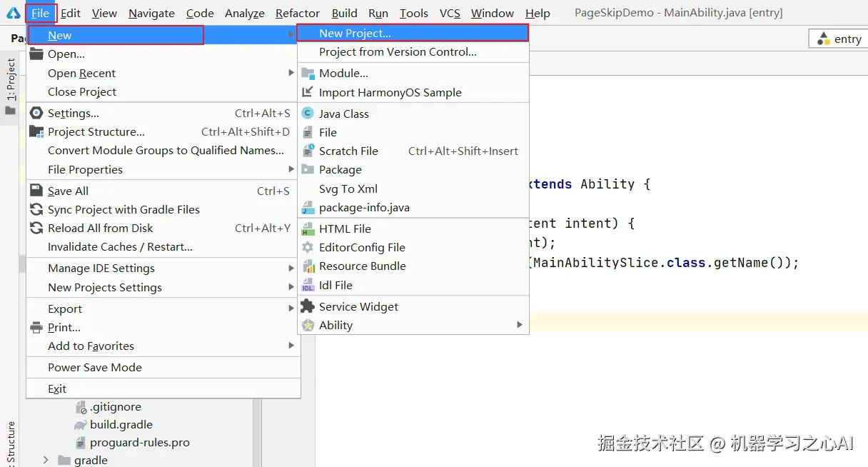Open the View menu
The image size is (868, 467).
pos(104,13)
